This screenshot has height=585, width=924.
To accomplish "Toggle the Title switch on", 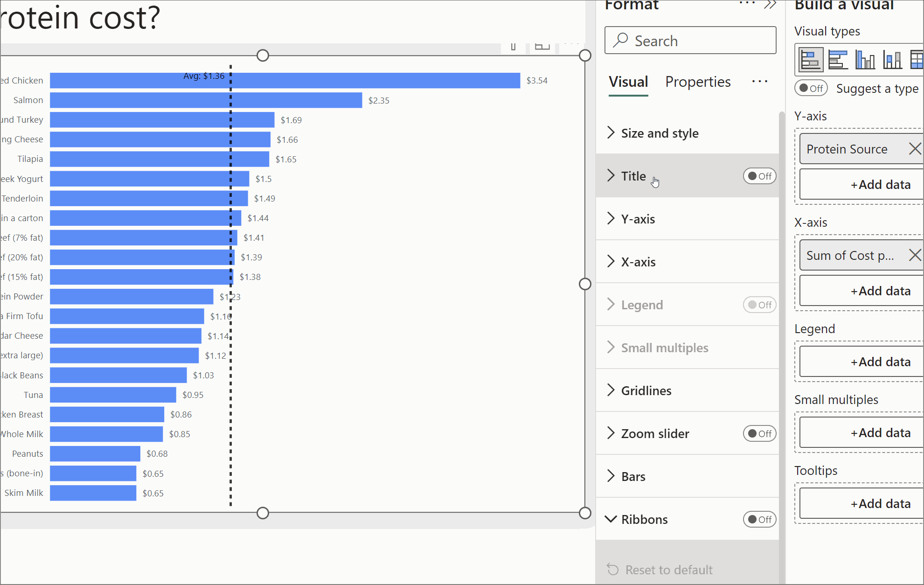I will click(759, 176).
